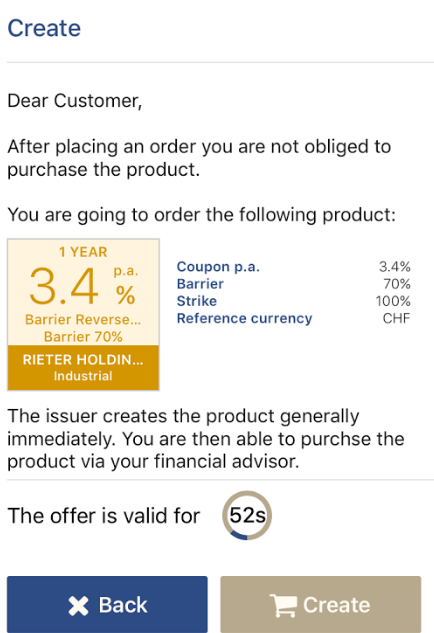Image resolution: width=434 pixels, height=633 pixels.
Task: Tap the Create order button label
Action: 336,605
